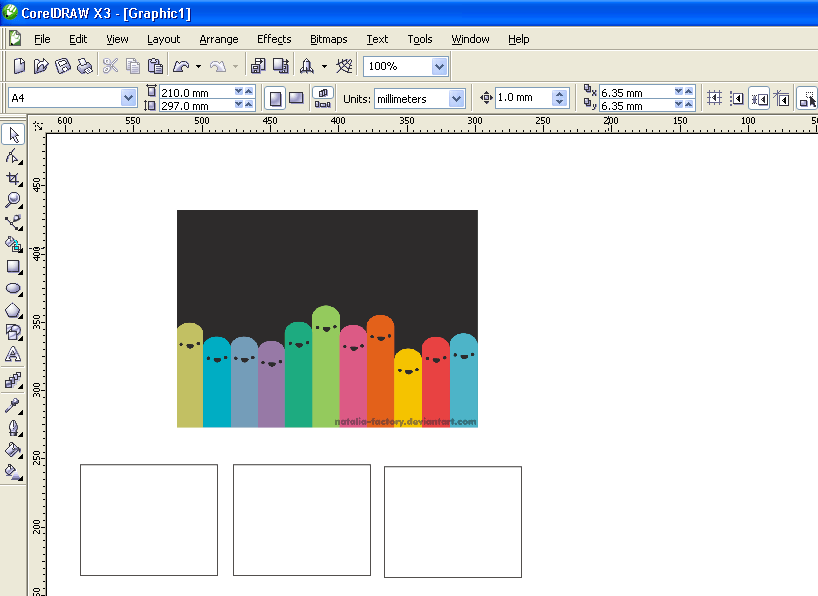Cut selection using scissors icon
The width and height of the screenshot is (818, 596).
tap(110, 66)
